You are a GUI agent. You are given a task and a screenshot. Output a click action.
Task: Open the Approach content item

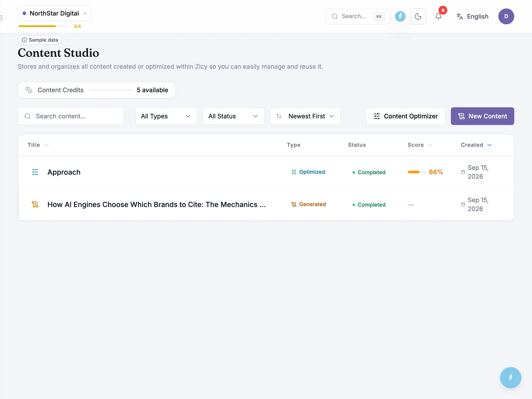(64, 172)
